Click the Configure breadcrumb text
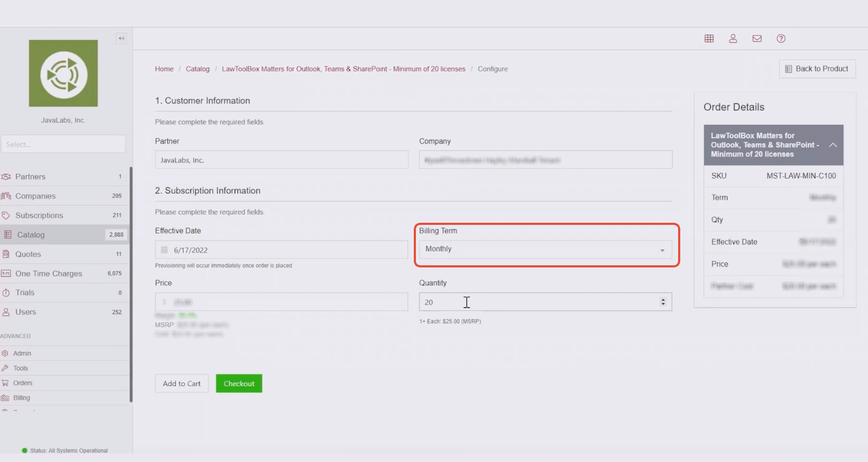The image size is (868, 462). (493, 69)
